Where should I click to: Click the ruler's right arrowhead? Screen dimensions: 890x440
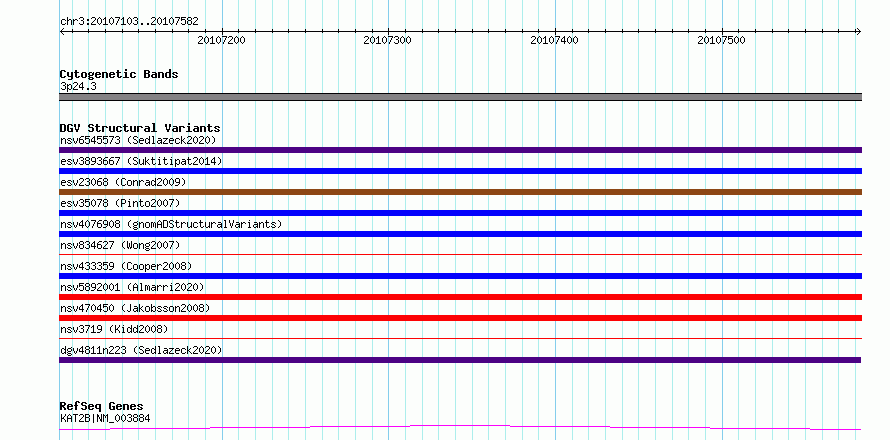click(859, 31)
